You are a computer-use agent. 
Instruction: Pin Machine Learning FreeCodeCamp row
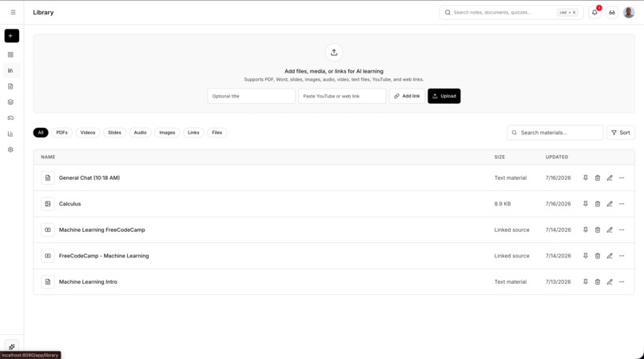[585, 229]
